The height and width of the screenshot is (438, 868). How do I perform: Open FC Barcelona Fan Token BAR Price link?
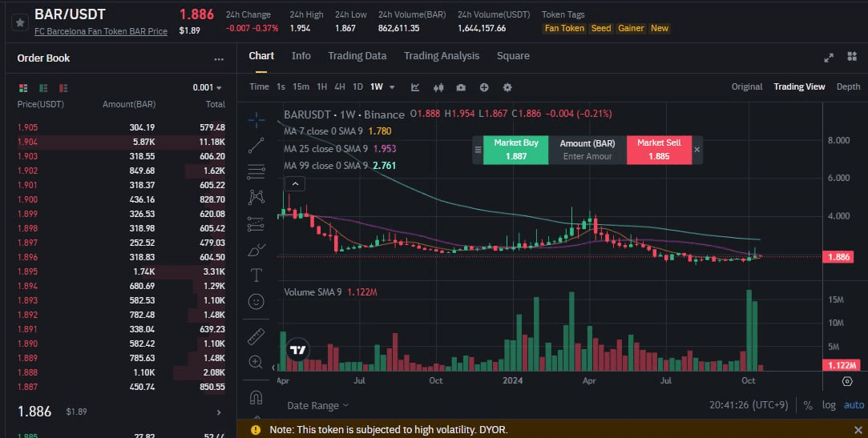click(x=101, y=31)
